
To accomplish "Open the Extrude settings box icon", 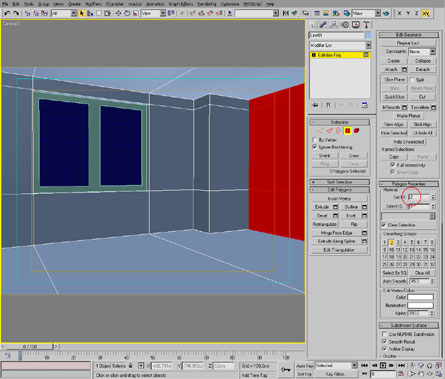I will pos(336,207).
